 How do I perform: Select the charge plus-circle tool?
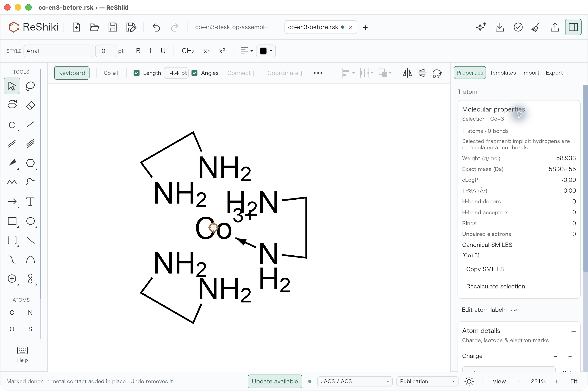point(12,279)
